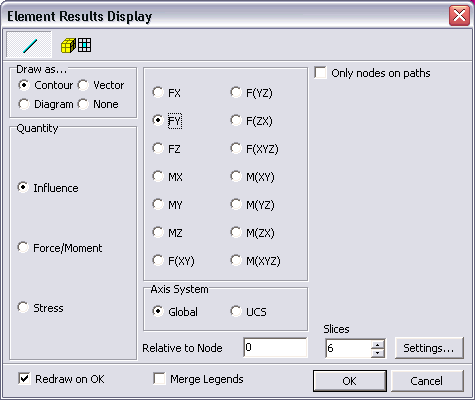
Task: Select the plate grid element icon
Action: click(84, 45)
